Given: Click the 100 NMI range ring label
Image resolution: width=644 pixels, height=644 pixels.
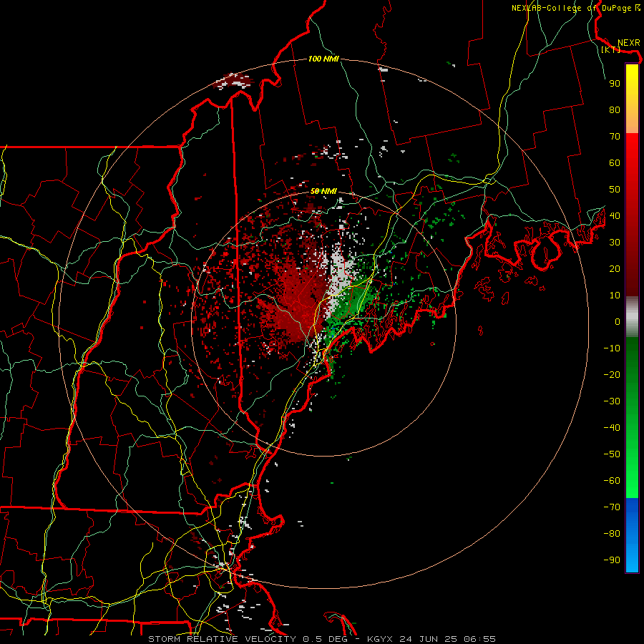Looking at the screenshot, I should point(323,59).
